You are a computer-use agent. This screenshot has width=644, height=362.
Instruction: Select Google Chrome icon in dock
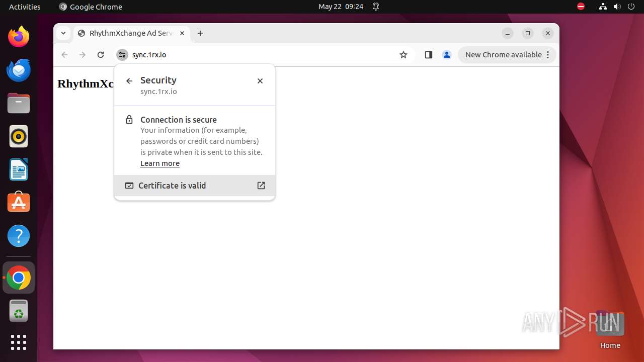coord(19,278)
